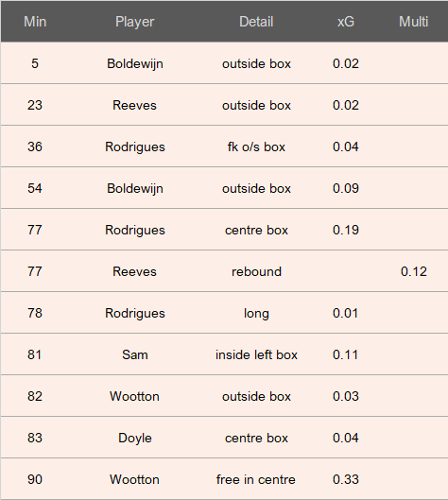
Task: Click the 'long' detail cell
Action: point(256,313)
